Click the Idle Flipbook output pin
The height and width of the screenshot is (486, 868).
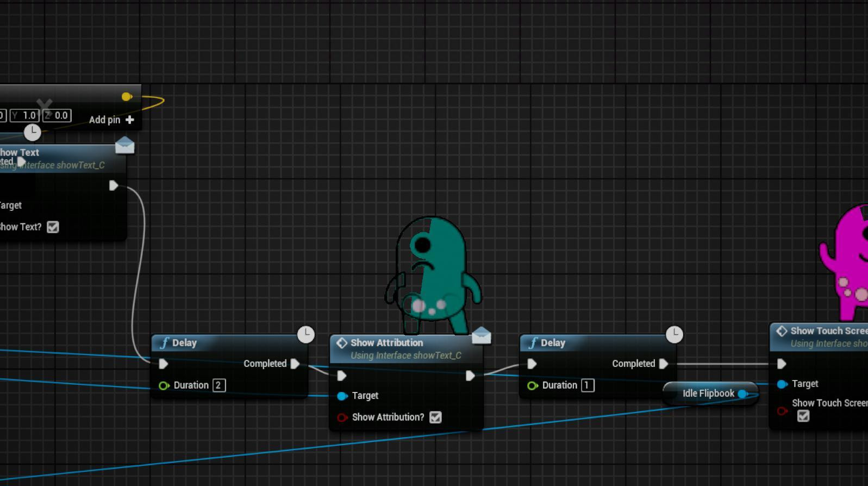click(743, 394)
